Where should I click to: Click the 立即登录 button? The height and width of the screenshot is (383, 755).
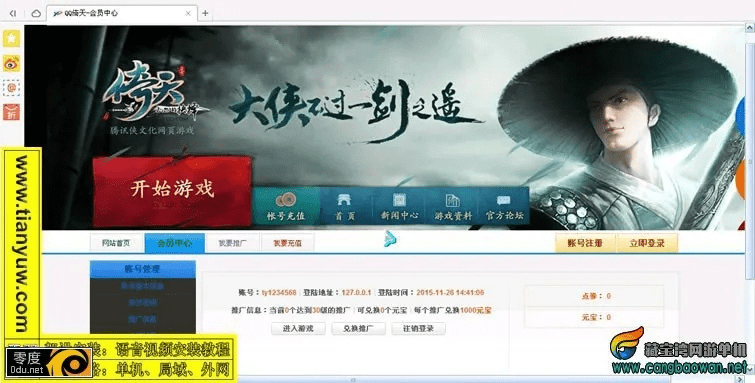coord(647,243)
